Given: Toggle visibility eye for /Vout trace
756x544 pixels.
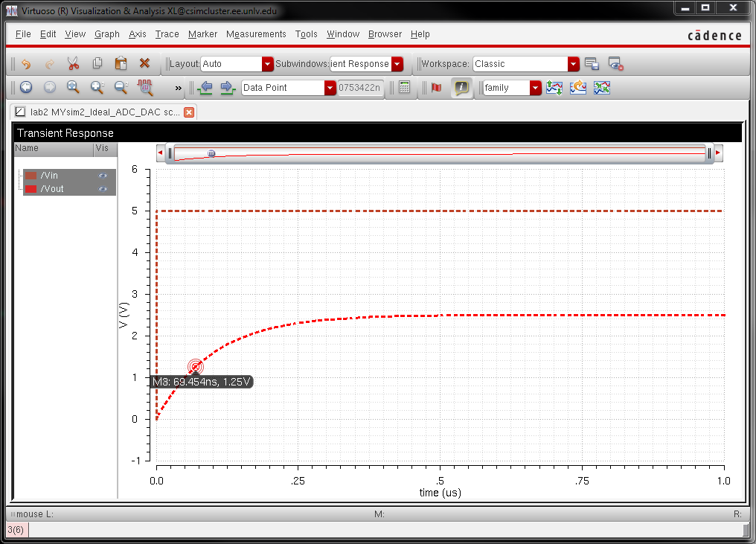Looking at the screenshot, I should click(x=103, y=189).
